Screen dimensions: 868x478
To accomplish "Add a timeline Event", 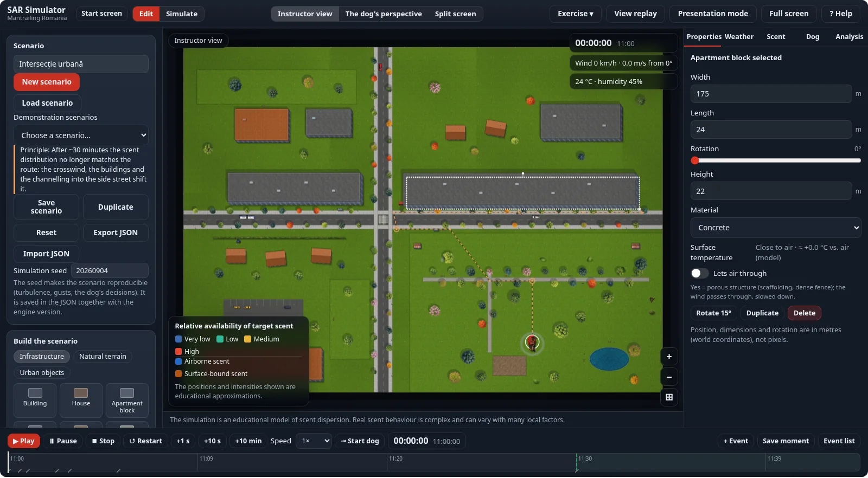I will (736, 441).
